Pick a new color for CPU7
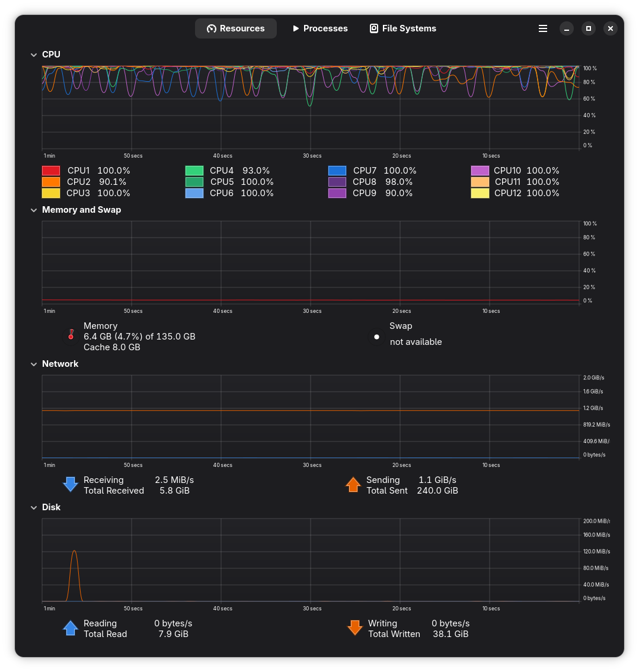The image size is (639, 672). (x=337, y=171)
